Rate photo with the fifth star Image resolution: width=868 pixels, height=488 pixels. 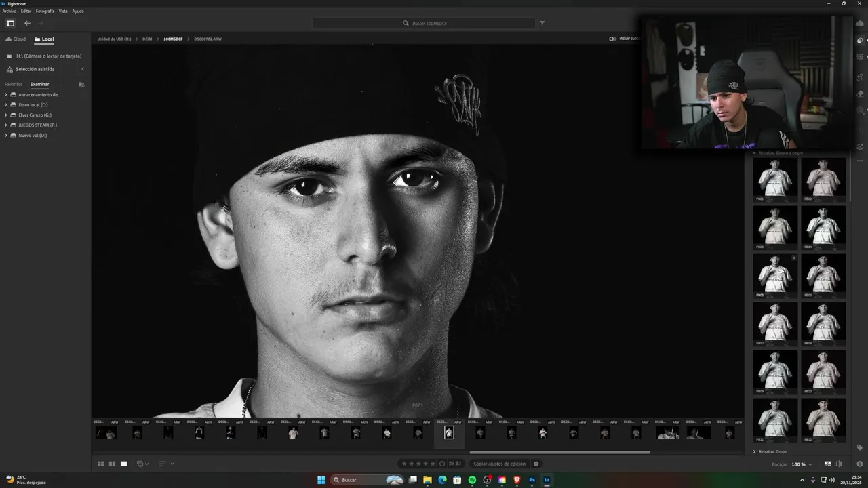[x=434, y=464]
